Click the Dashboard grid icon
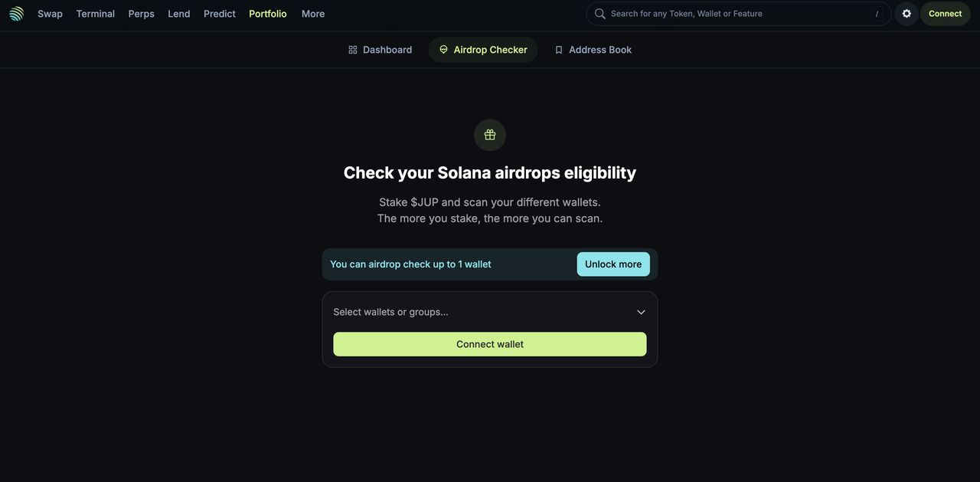980x482 pixels. [353, 50]
